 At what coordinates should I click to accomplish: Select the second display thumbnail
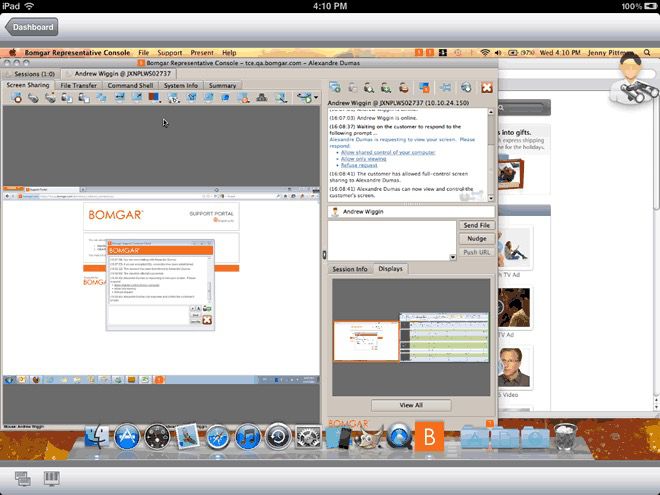click(444, 337)
